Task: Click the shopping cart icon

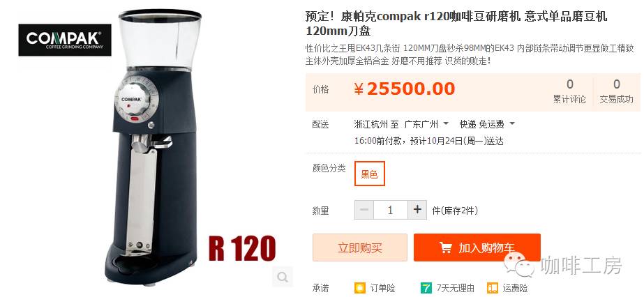Action: click(x=445, y=247)
